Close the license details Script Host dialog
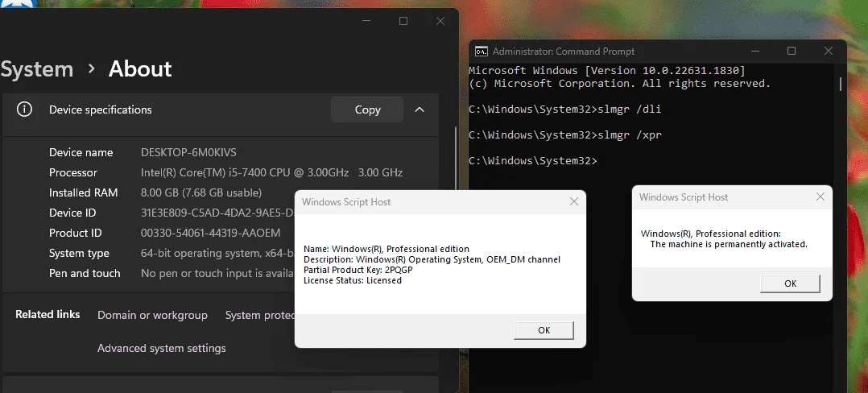Viewport: 868px width, 393px height. (x=574, y=201)
